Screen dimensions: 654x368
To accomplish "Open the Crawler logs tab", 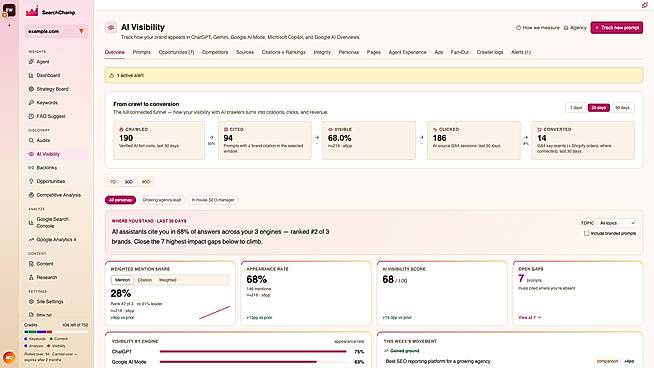I will tap(490, 52).
